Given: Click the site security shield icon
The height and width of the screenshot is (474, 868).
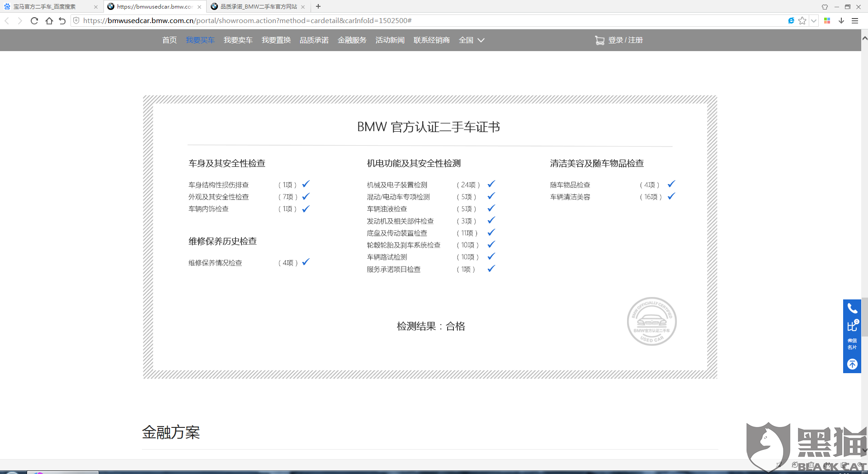Looking at the screenshot, I should pyautogui.click(x=76, y=20).
